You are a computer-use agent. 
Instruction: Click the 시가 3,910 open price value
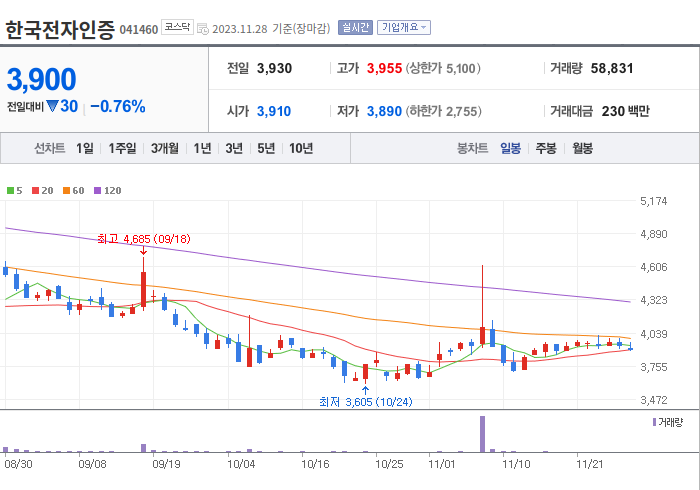tap(274, 111)
